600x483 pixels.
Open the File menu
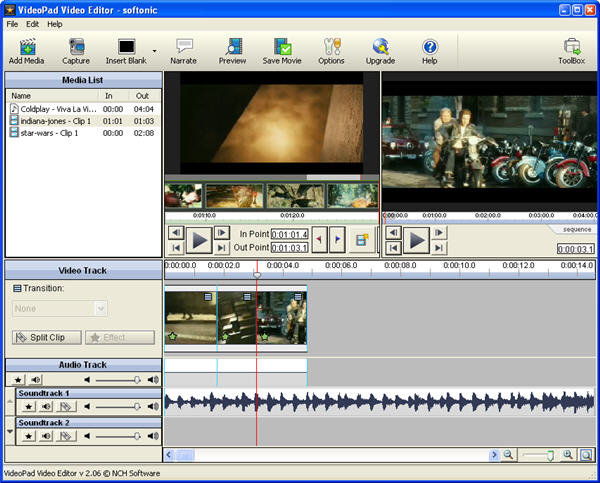11,23
